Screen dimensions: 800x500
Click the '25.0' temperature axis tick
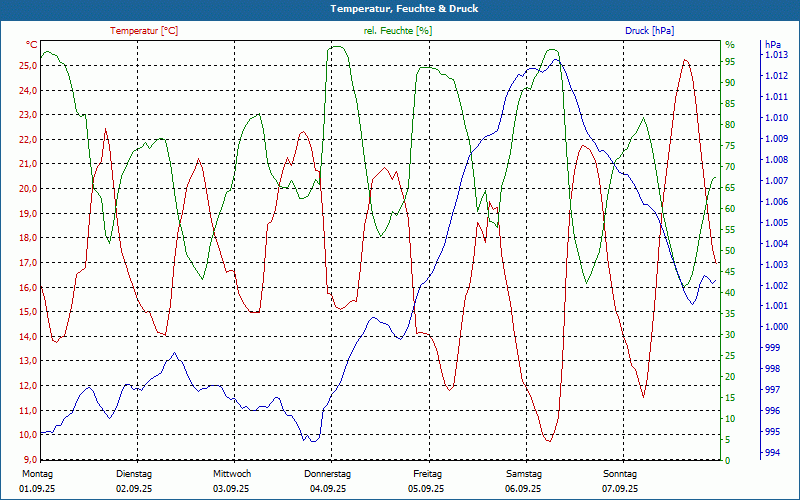pos(28,66)
